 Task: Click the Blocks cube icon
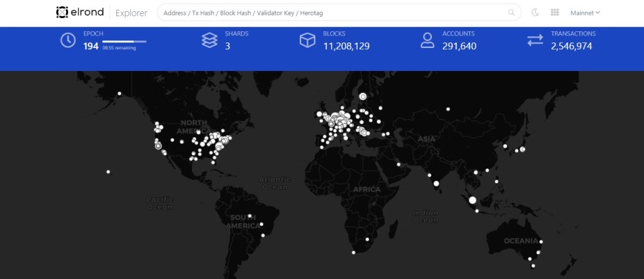pos(307,40)
